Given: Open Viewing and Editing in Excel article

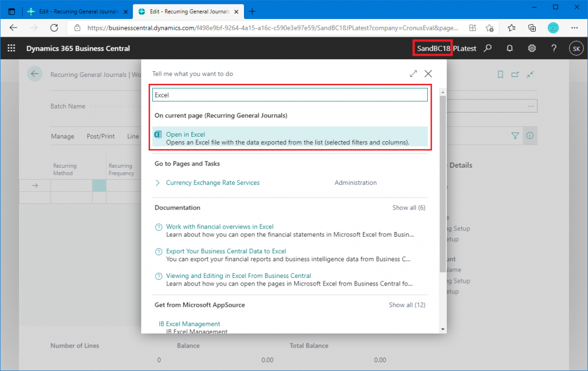Looking at the screenshot, I should click(238, 276).
